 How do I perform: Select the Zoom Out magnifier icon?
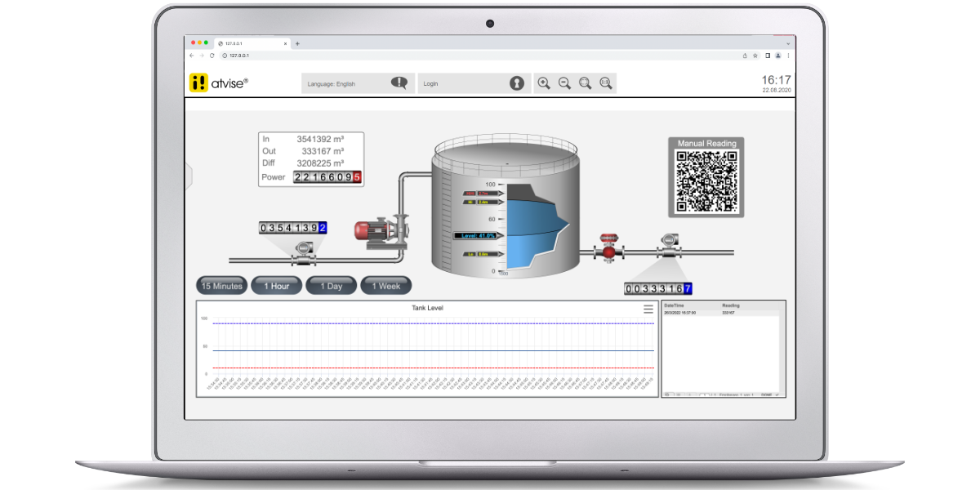click(563, 82)
